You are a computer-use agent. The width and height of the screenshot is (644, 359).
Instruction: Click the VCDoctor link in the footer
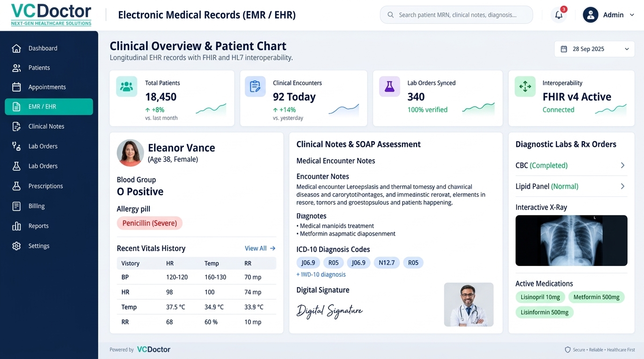pos(154,350)
